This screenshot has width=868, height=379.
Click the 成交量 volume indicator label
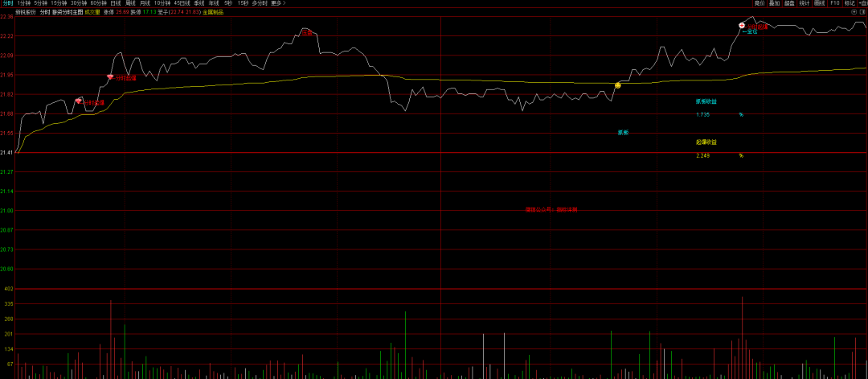92,13
